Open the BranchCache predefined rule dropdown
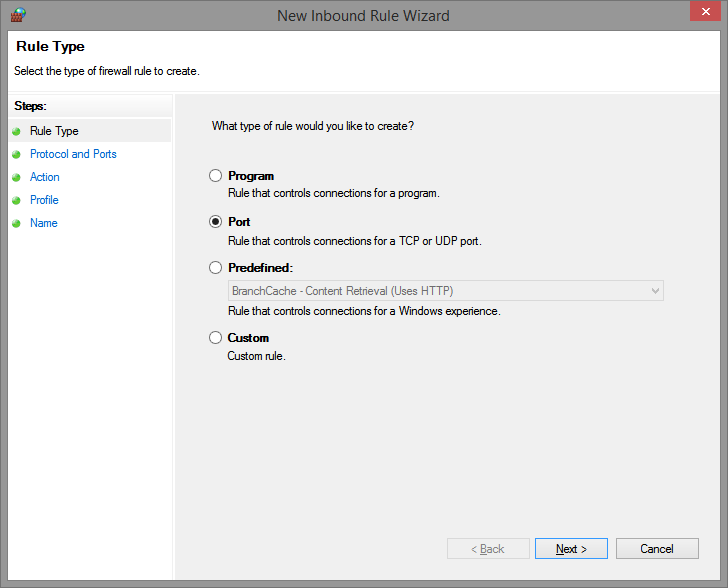The width and height of the screenshot is (728, 588). coord(445,291)
